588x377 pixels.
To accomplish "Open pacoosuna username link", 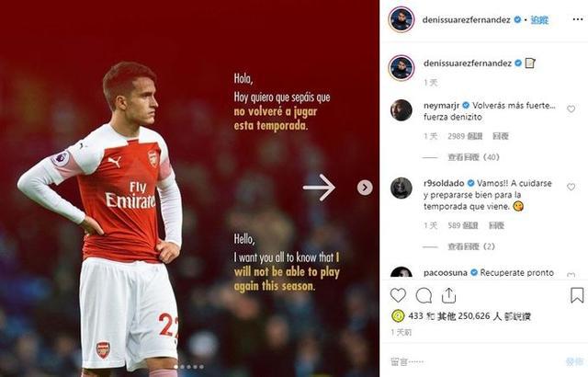I will [x=446, y=273].
